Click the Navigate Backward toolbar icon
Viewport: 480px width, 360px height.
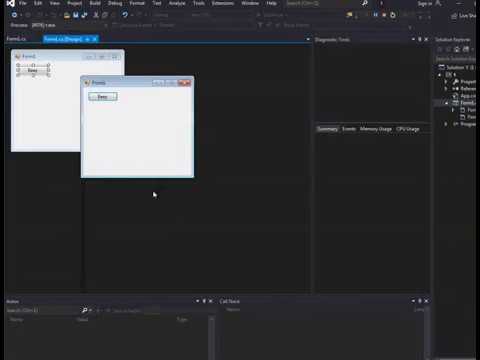click(14, 15)
